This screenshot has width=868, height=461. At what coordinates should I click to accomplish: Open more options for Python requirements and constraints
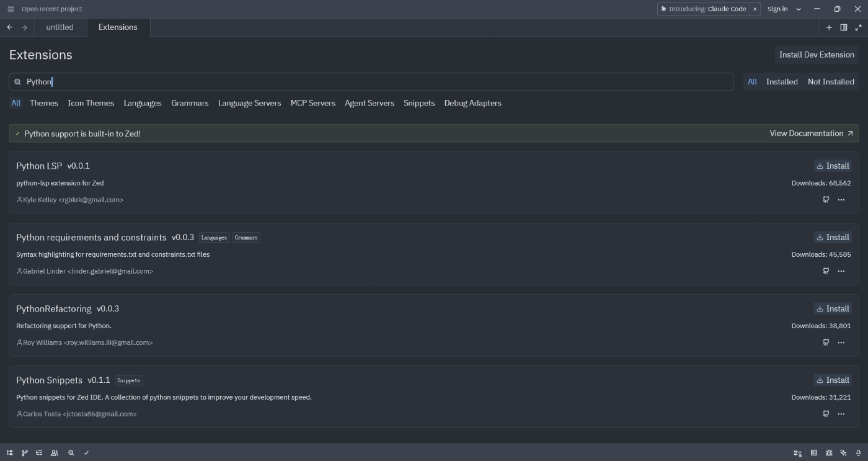[x=841, y=271]
